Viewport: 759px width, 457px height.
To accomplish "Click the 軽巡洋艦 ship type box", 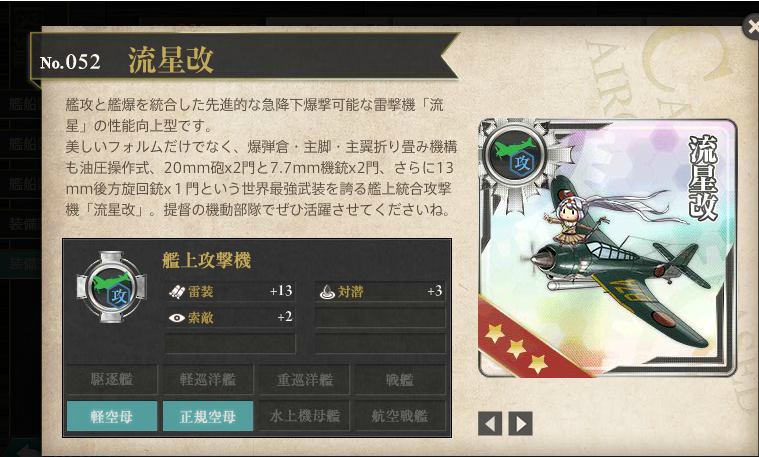I will 208,379.
